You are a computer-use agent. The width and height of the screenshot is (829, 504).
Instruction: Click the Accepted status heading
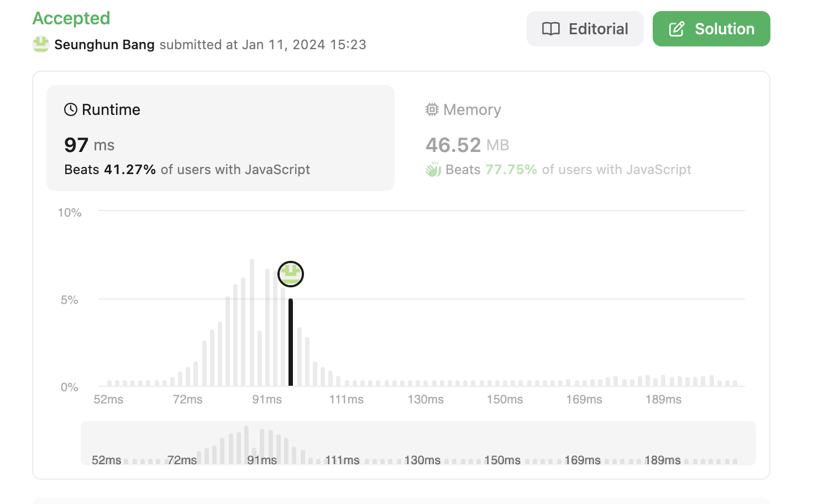[71, 18]
